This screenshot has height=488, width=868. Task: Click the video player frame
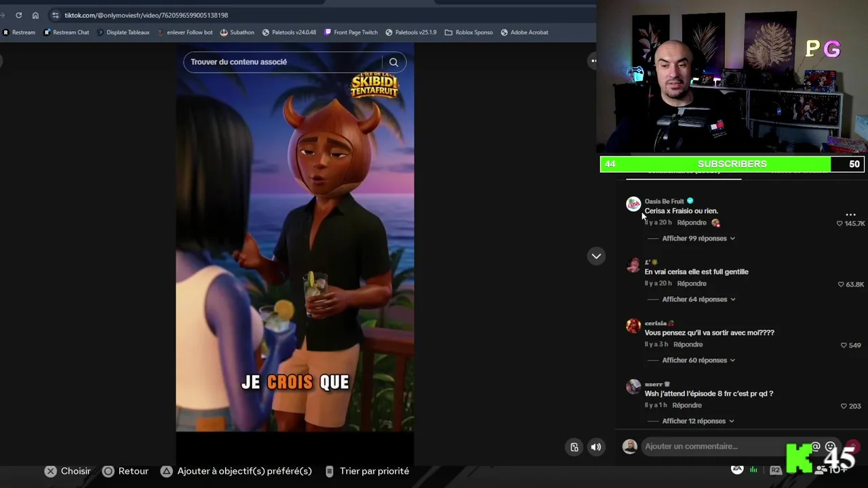(x=295, y=237)
